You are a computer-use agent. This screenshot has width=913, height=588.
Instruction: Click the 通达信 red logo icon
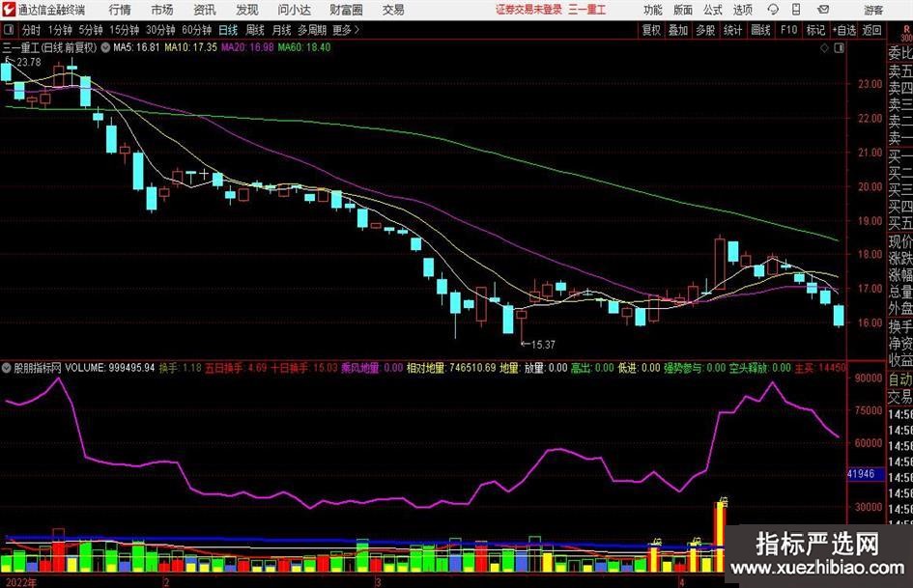[9, 10]
